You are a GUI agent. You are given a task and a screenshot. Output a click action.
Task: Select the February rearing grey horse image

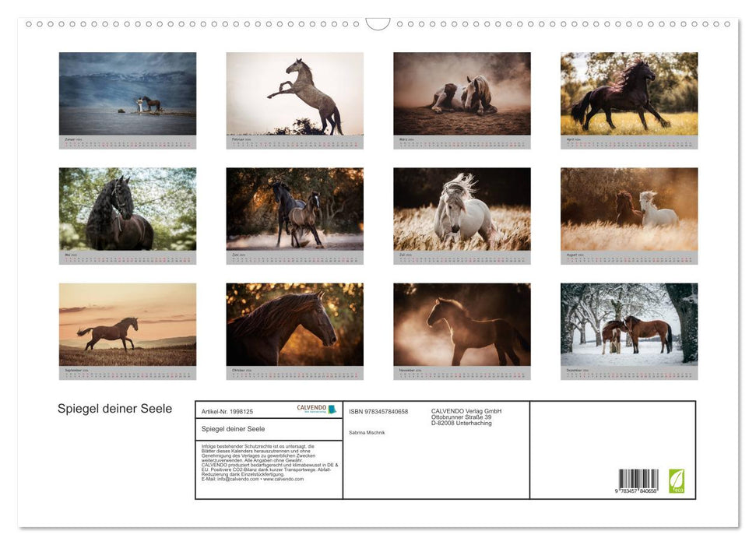(x=294, y=94)
